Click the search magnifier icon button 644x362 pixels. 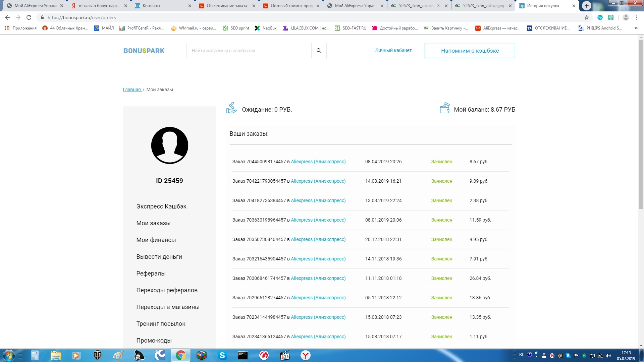point(319,51)
